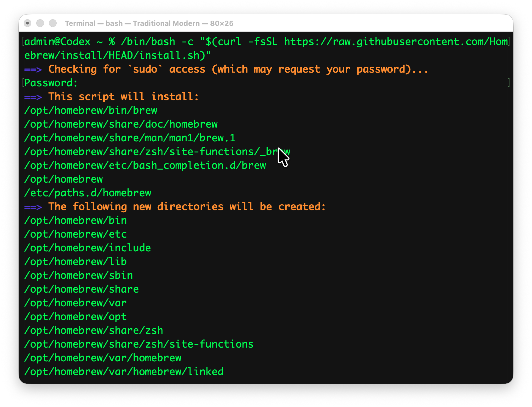
Task: Click the /opt/homebrew/bin/brew path line
Action: [x=91, y=111]
